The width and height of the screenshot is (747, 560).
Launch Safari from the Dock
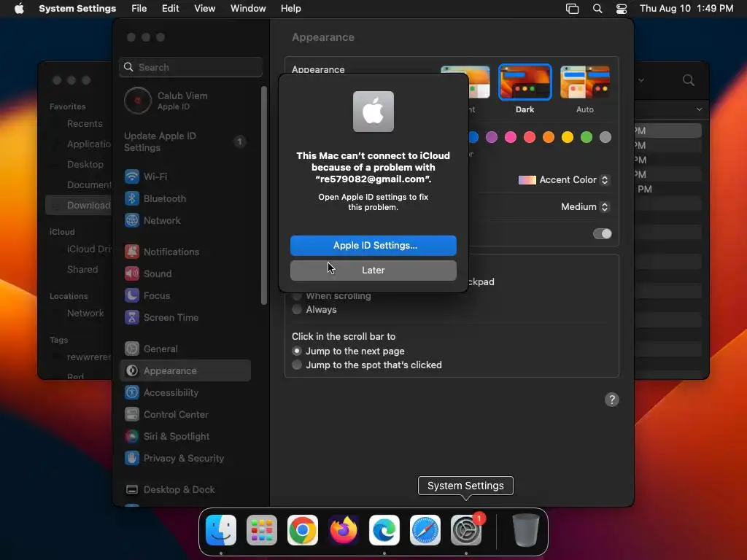click(425, 530)
